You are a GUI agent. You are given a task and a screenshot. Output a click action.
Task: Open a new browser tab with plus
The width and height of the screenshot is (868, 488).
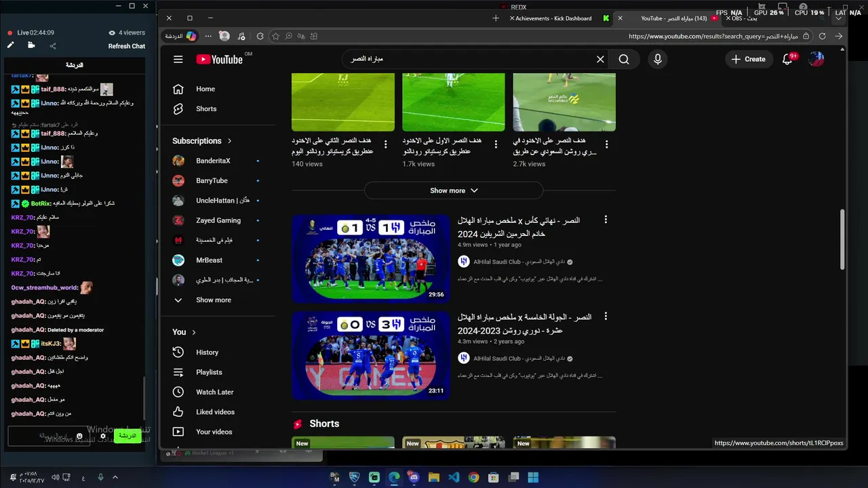pos(496,18)
